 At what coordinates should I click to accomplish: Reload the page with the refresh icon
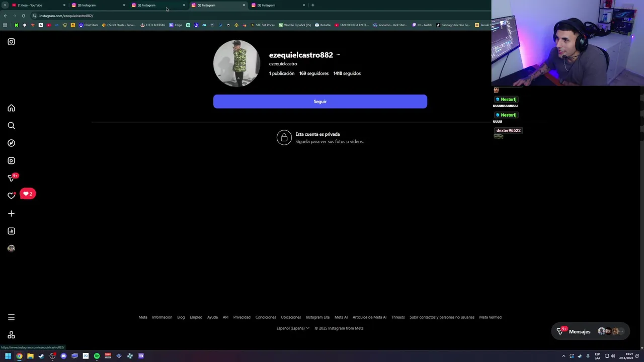[x=23, y=16]
